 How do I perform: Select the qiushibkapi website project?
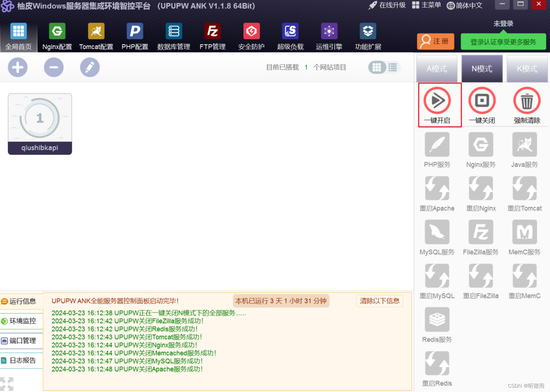40,124
